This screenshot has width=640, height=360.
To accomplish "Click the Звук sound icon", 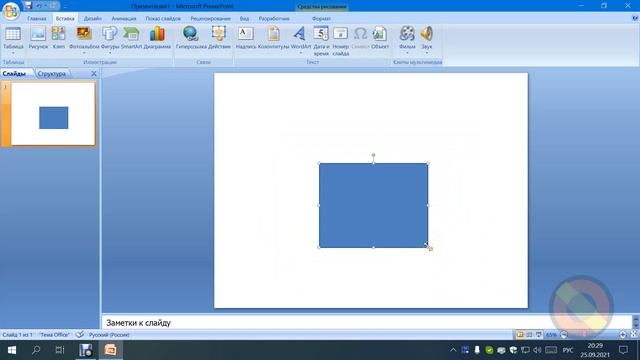I will click(x=427, y=33).
